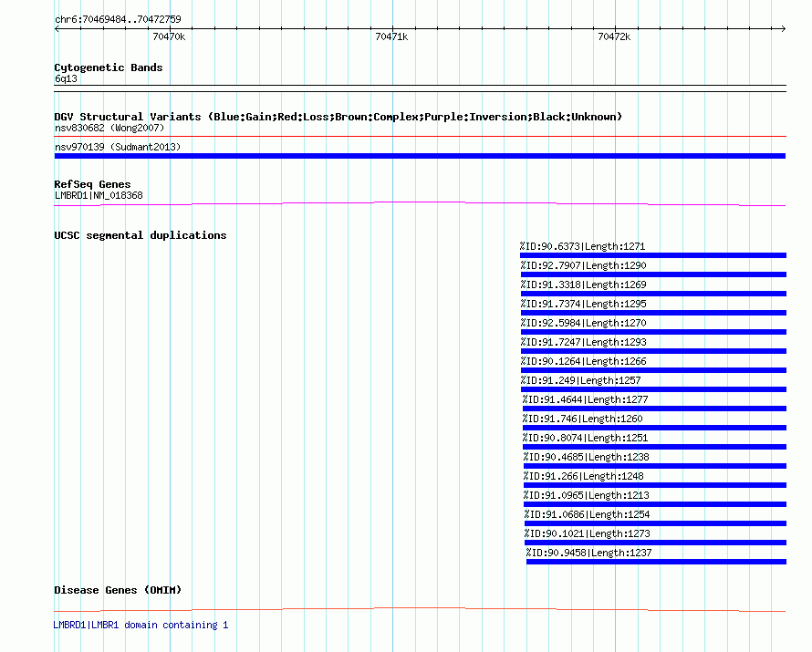812x652 pixels.
Task: Click the blue nsv970139 gain variant bar
Action: click(420, 156)
